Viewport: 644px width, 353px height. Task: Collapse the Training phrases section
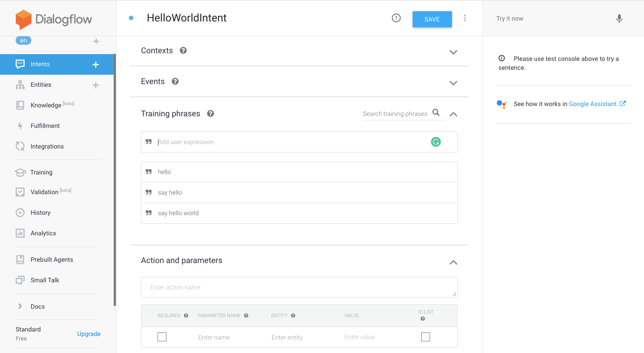(453, 114)
